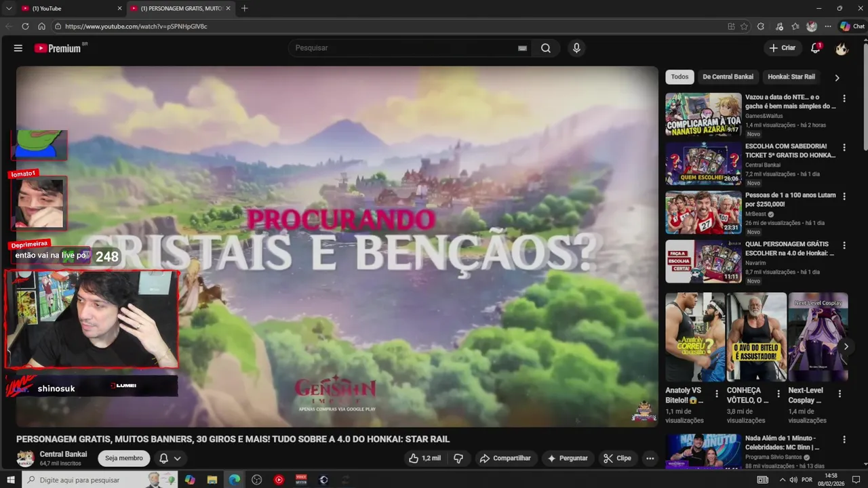Screen dimensions: 868x488
Task: Show hidden system tray icons
Action: pos(783,480)
